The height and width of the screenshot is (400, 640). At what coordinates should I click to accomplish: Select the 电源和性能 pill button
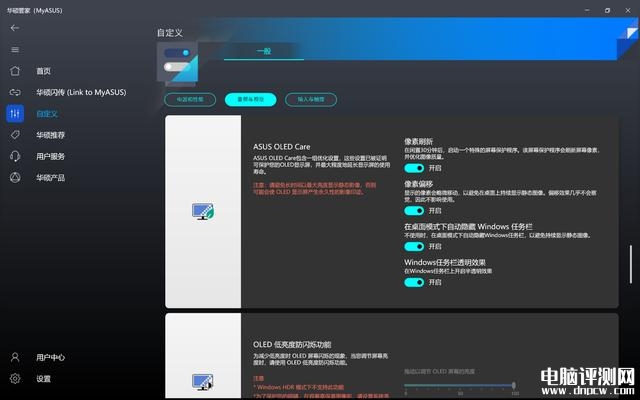pyautogui.click(x=190, y=99)
